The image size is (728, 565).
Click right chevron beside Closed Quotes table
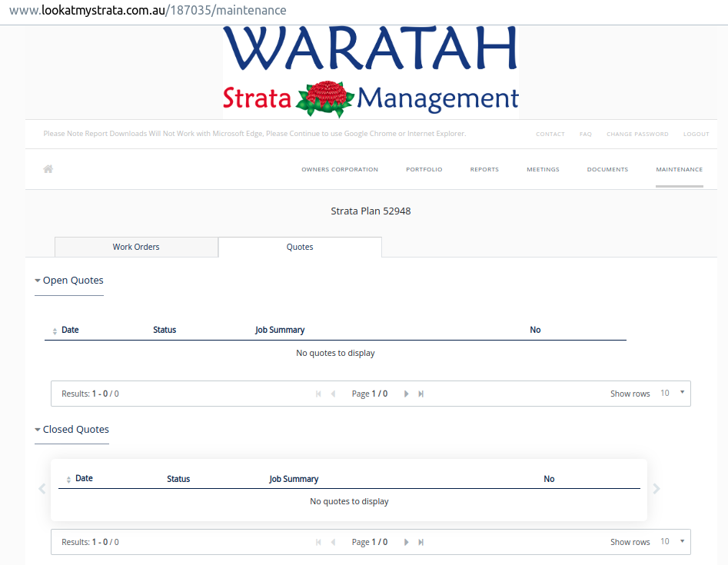point(656,488)
